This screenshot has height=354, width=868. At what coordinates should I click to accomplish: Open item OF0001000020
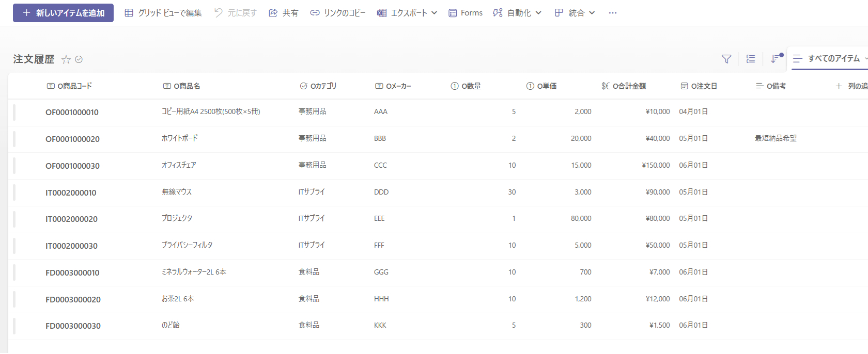72,139
